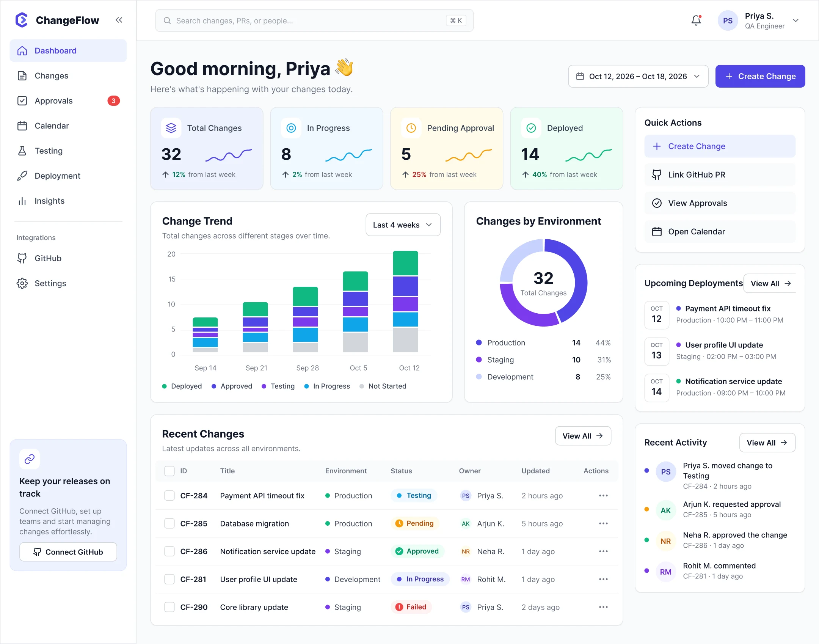
Task: Open notifications via the bell icon
Action: click(x=696, y=20)
